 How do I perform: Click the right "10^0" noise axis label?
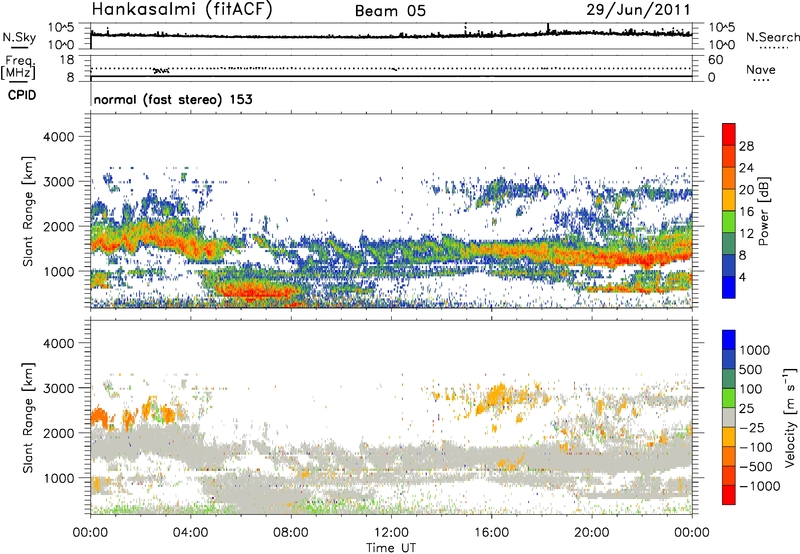click(721, 45)
